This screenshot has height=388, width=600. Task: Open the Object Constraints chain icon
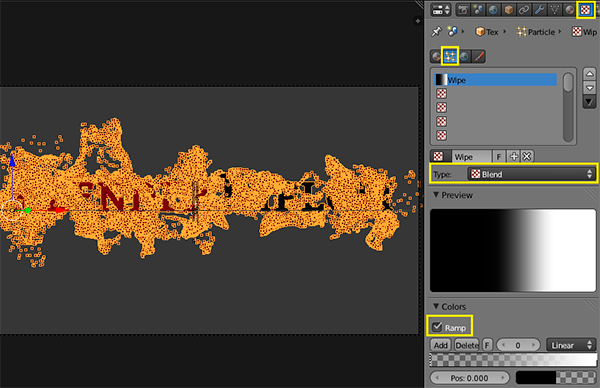coord(524,10)
